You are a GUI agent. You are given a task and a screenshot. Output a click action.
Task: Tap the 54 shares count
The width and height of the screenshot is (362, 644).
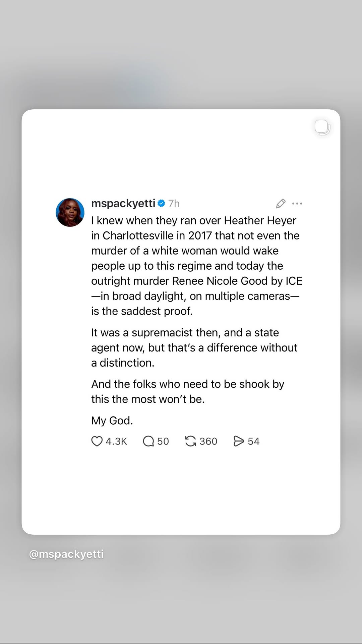click(253, 441)
